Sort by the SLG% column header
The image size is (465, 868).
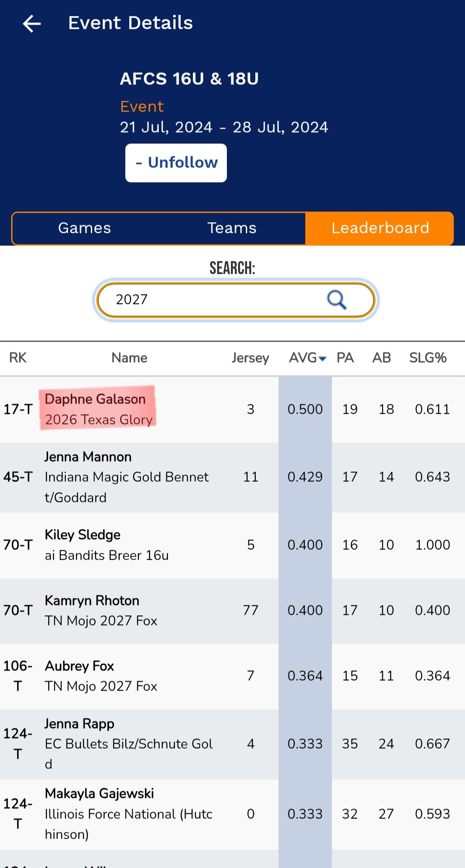428,358
